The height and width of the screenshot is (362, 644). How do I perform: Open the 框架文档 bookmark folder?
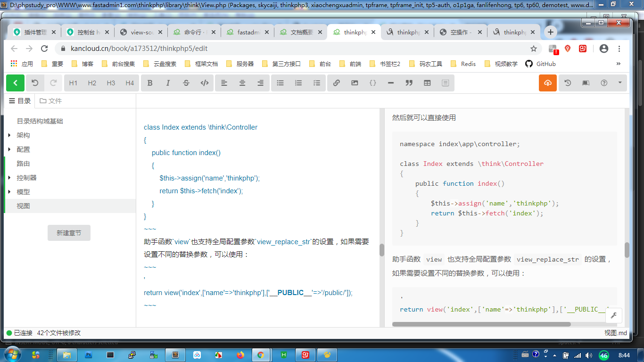(x=201, y=64)
